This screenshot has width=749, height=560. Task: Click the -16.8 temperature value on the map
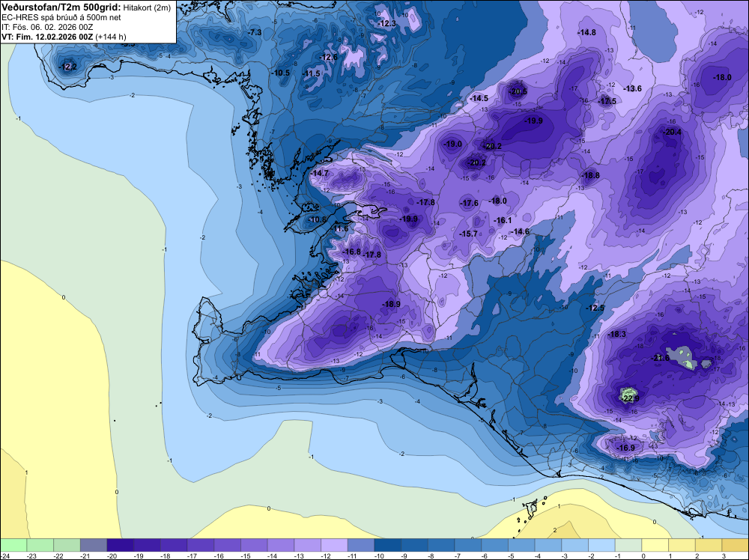(x=351, y=252)
